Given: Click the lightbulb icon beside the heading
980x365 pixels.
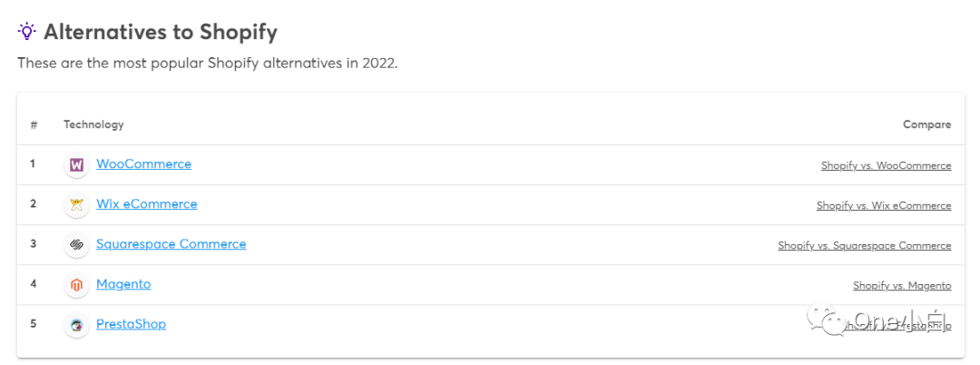Looking at the screenshot, I should click(x=27, y=31).
